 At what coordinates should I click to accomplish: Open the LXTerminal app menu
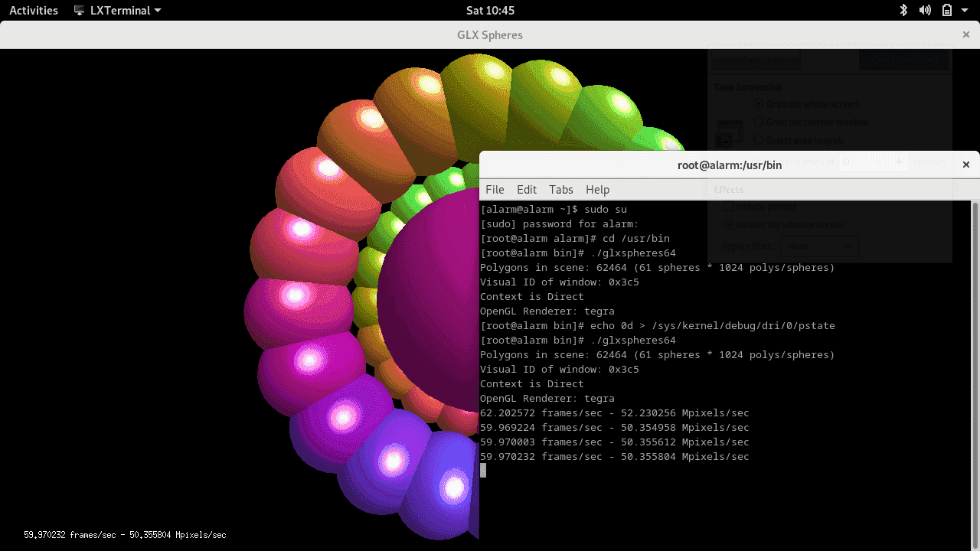[117, 10]
